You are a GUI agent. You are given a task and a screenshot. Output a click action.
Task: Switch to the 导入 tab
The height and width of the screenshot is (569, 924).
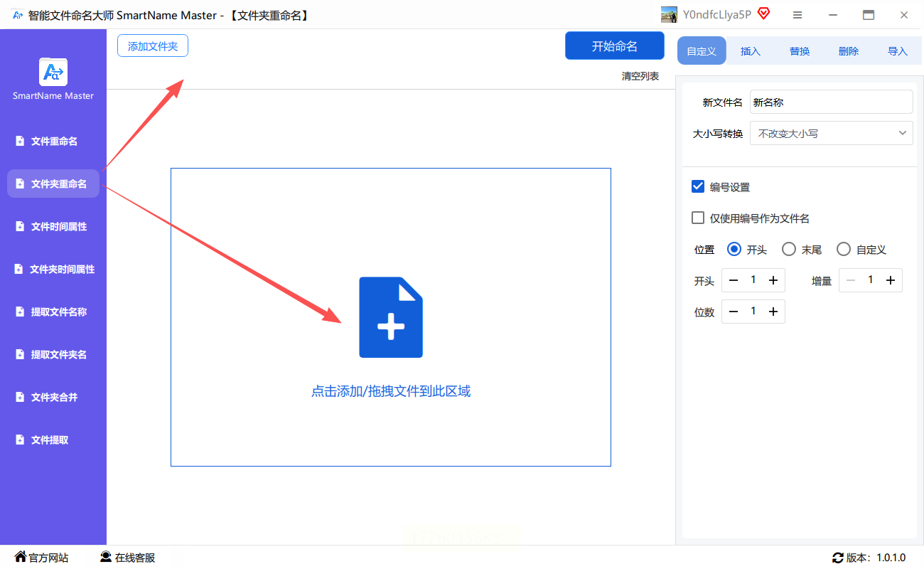tap(898, 50)
